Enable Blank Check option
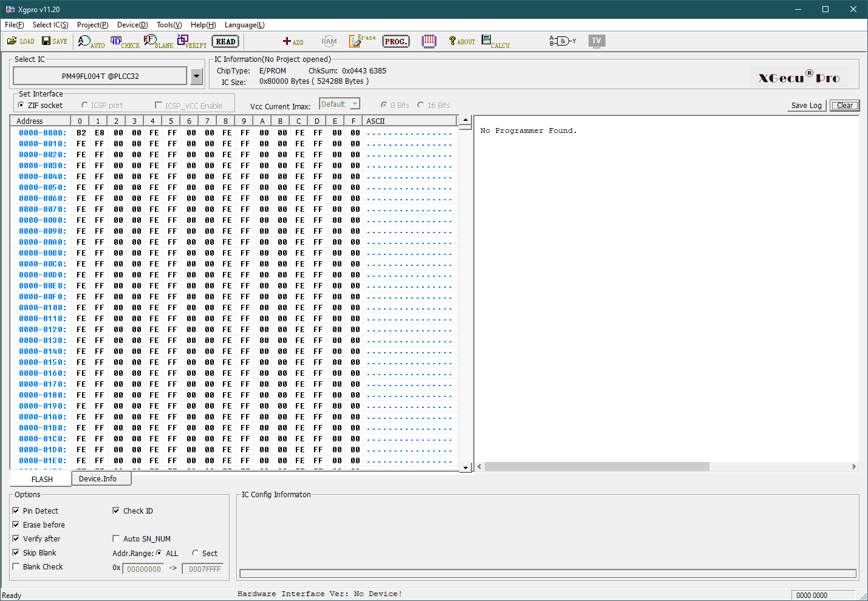 click(x=16, y=566)
